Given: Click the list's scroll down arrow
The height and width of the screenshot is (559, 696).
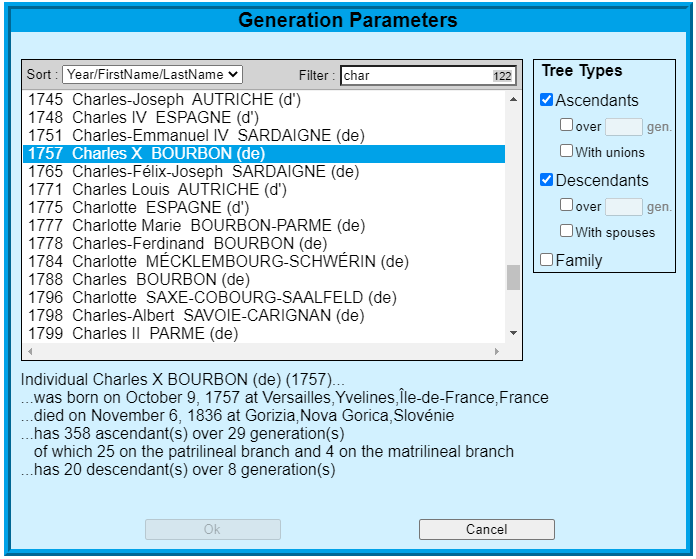Looking at the screenshot, I should coord(514,333).
